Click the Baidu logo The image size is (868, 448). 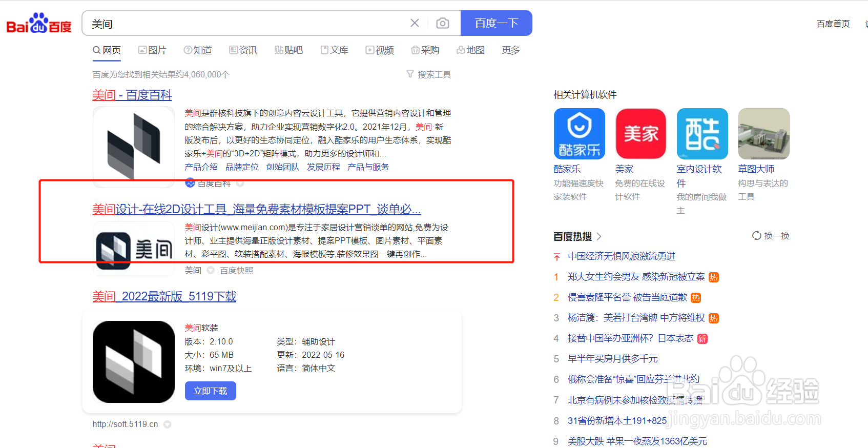(39, 23)
